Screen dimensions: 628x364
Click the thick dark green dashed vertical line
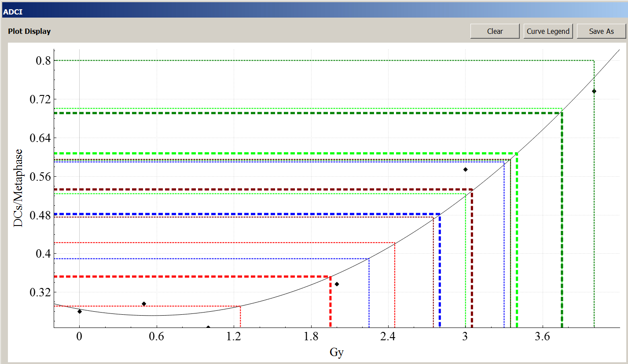click(x=562, y=220)
